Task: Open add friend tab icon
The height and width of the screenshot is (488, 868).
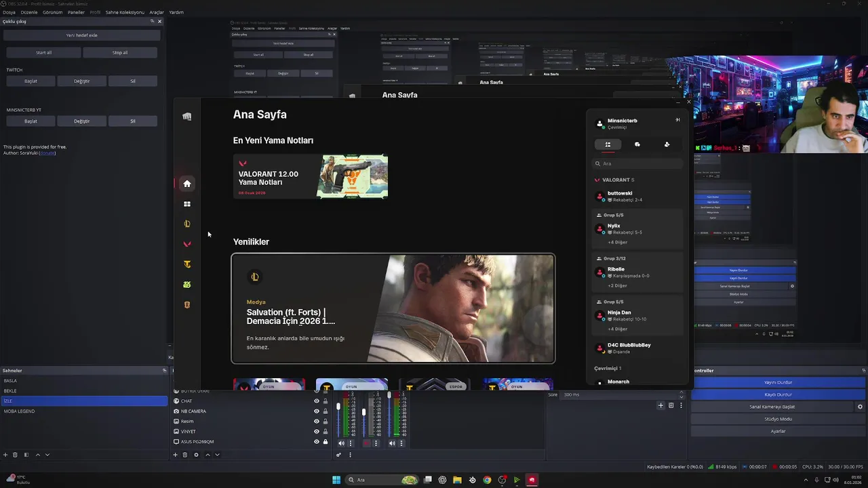Action: coord(667,144)
